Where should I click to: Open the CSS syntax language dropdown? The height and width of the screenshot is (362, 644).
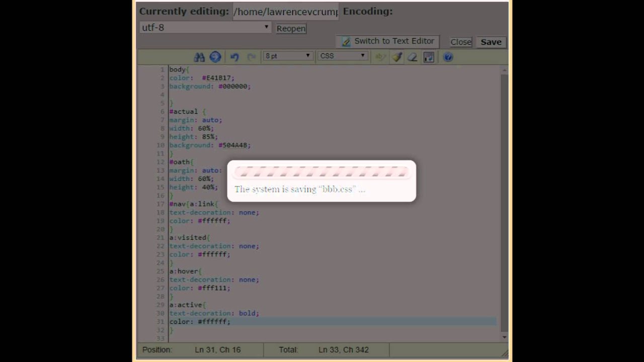coord(343,56)
